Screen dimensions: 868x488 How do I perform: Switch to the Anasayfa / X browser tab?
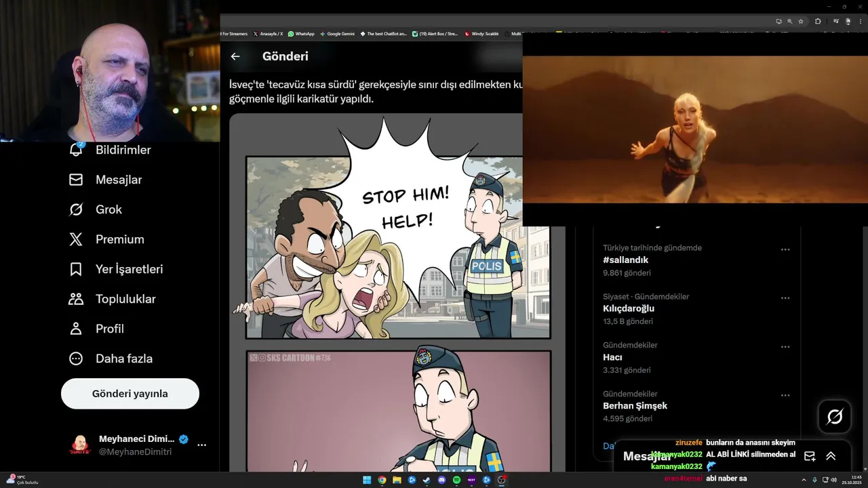pyautogui.click(x=268, y=33)
